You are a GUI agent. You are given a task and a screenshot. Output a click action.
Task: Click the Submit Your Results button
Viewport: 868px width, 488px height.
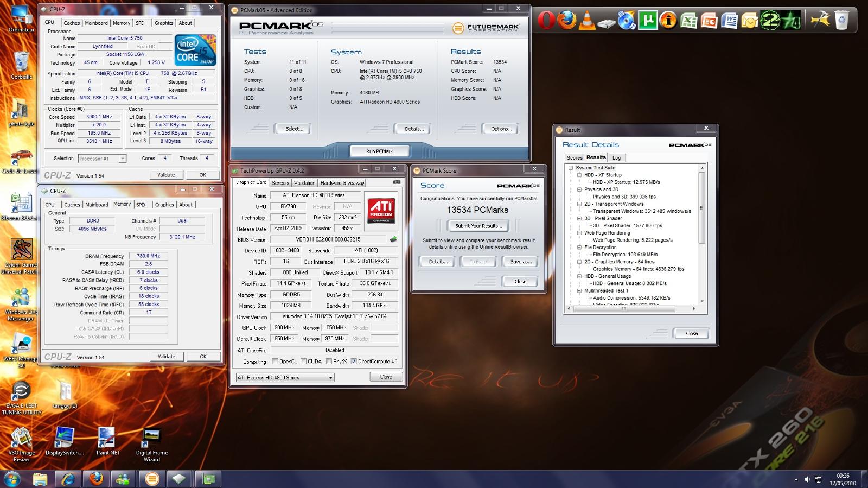pos(478,226)
